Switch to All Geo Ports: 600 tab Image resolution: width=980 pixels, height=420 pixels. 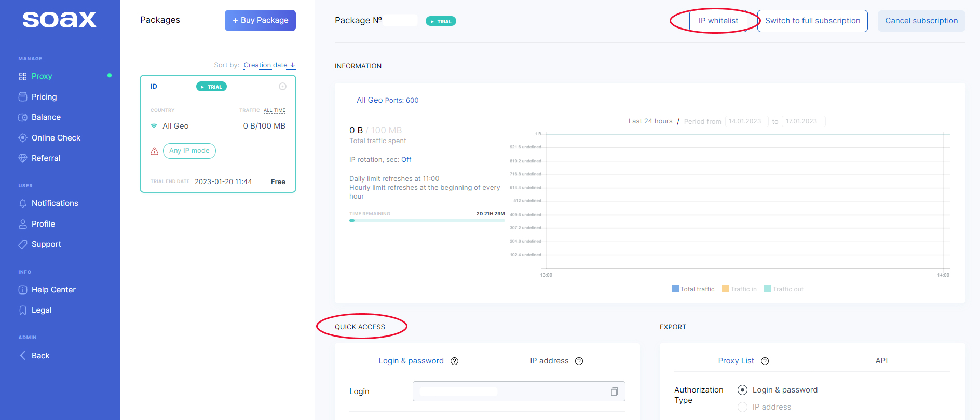point(387,100)
